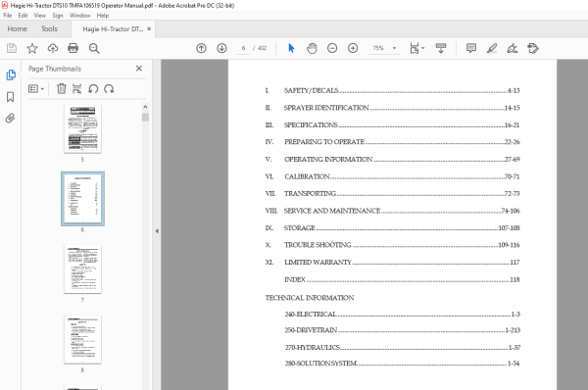Image resolution: width=588 pixels, height=390 pixels.
Task: Toggle the Attachments paperclip panel
Action: point(10,119)
